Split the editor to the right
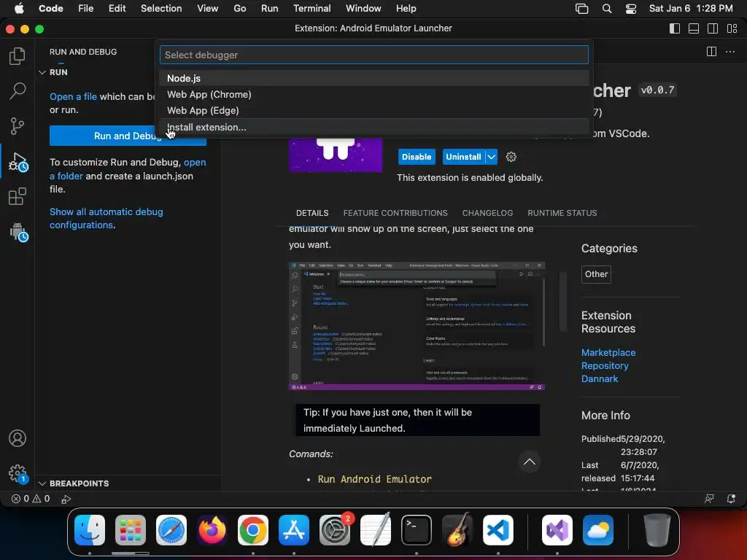The image size is (747, 560). pyautogui.click(x=711, y=52)
